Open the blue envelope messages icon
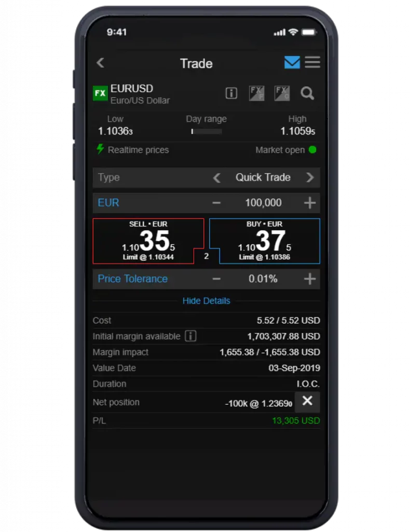The width and height of the screenshot is (410, 532). point(292,62)
